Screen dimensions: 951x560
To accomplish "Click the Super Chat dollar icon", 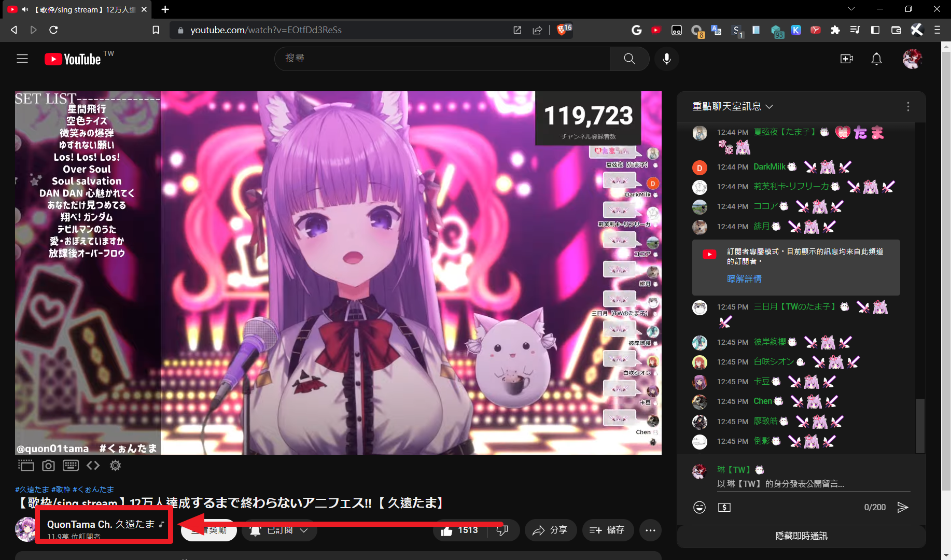I will (x=724, y=507).
